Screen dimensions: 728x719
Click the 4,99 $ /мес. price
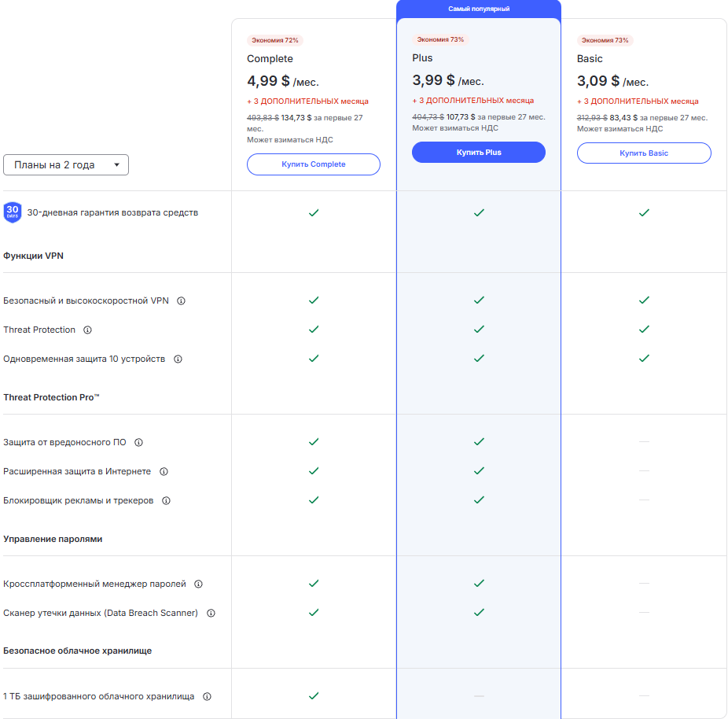coord(283,81)
